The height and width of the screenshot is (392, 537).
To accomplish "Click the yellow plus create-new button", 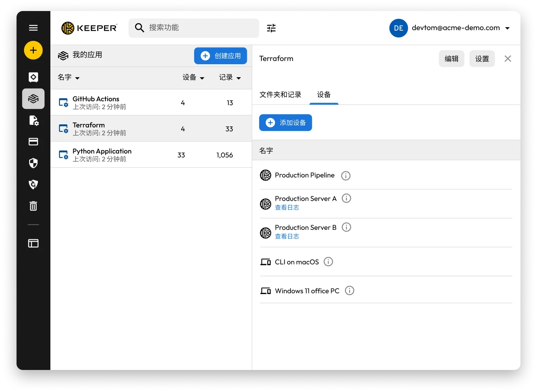I will click(x=33, y=50).
